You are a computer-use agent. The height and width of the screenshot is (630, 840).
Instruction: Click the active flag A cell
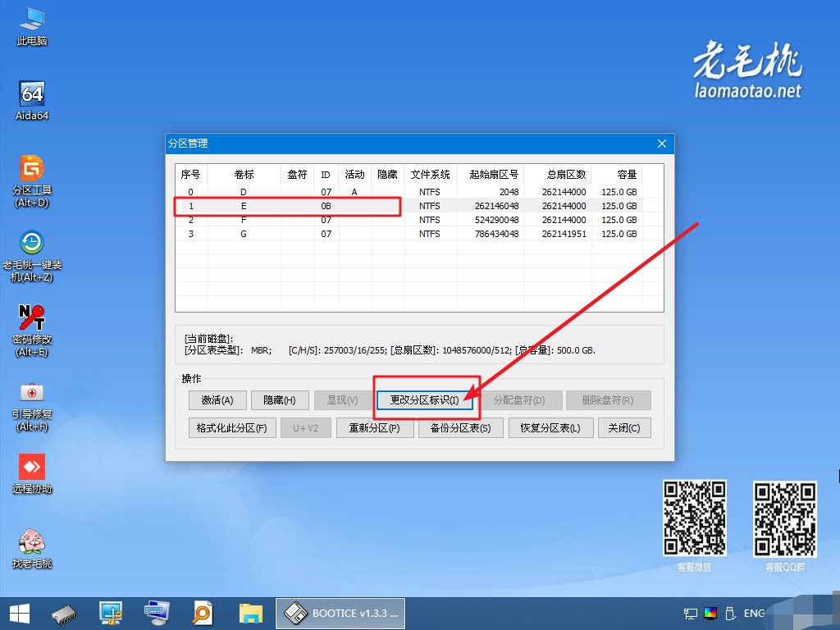point(354,192)
